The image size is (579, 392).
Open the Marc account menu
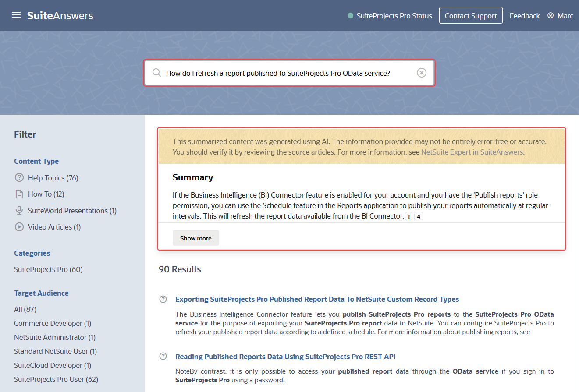pos(565,16)
